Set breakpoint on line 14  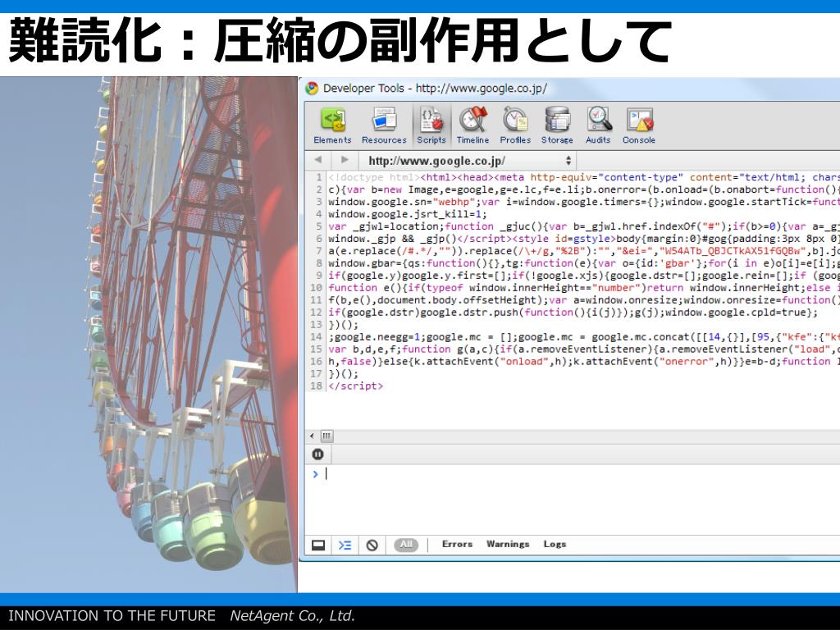click(316, 337)
